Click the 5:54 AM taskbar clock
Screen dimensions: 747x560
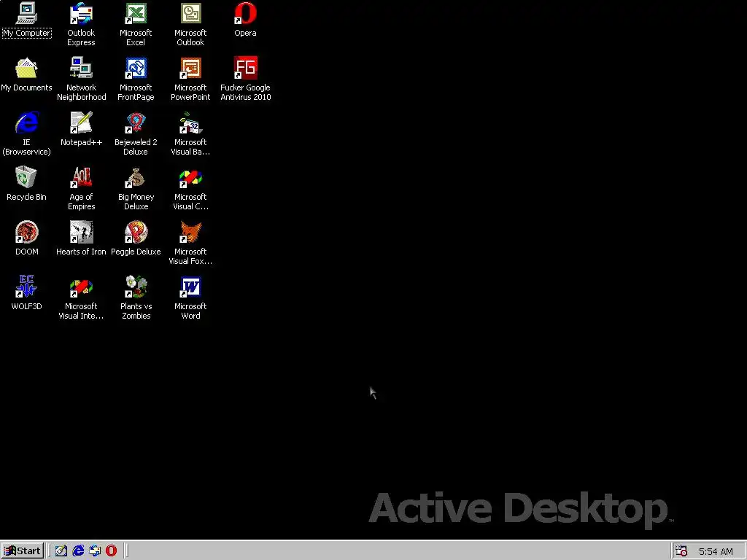coord(716,551)
